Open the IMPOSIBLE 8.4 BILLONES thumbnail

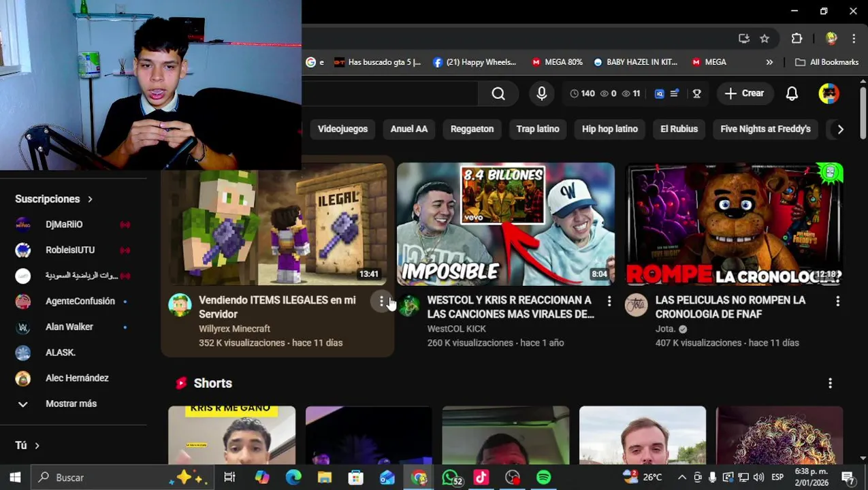pyautogui.click(x=506, y=224)
